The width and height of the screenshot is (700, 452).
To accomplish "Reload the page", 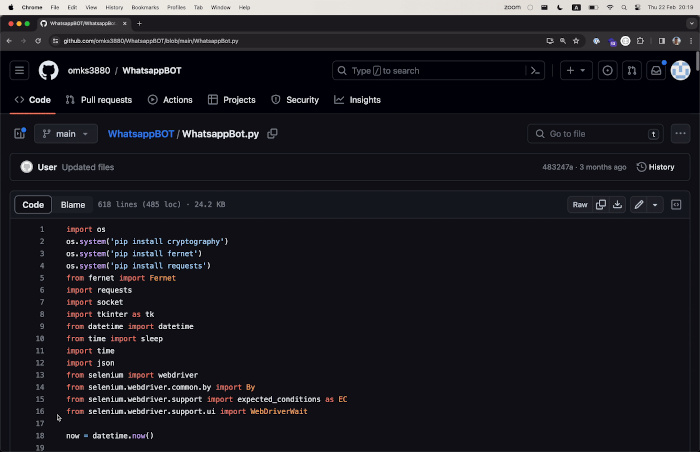I will (x=38, y=41).
